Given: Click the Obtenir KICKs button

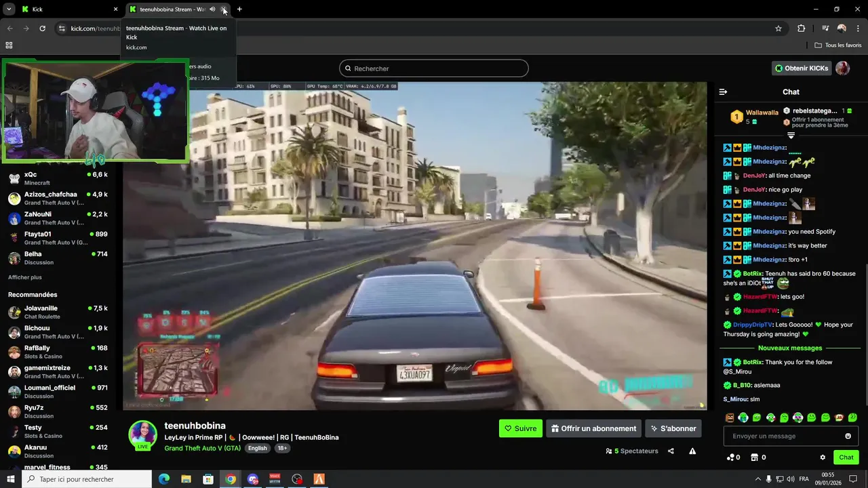Looking at the screenshot, I should tap(802, 68).
